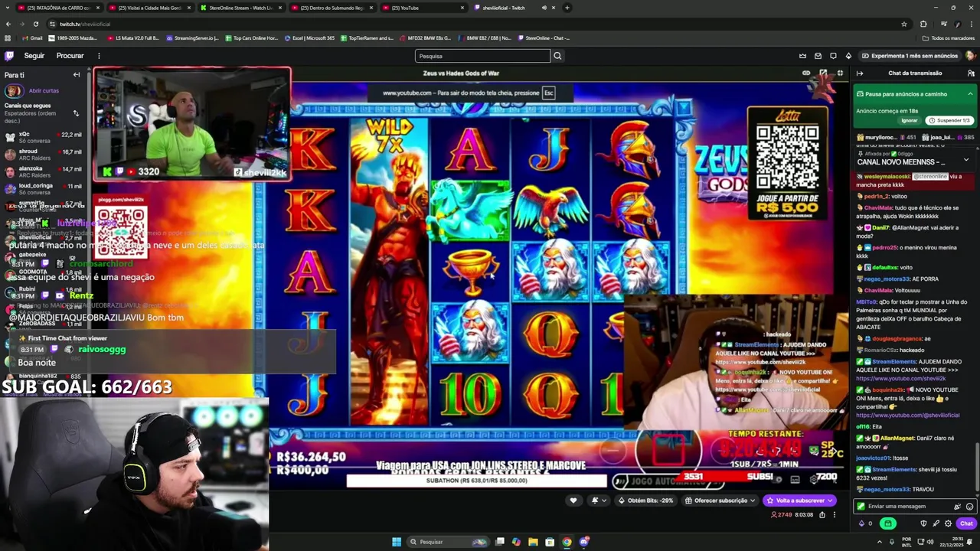Screen dimensions: 980x551
Task: Open Volta a subscrever dropdown
Action: [800, 500]
